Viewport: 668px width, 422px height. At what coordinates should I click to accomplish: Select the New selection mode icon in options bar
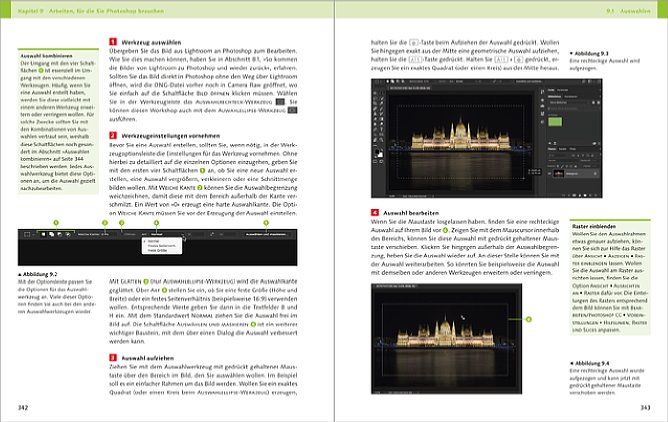[43, 235]
